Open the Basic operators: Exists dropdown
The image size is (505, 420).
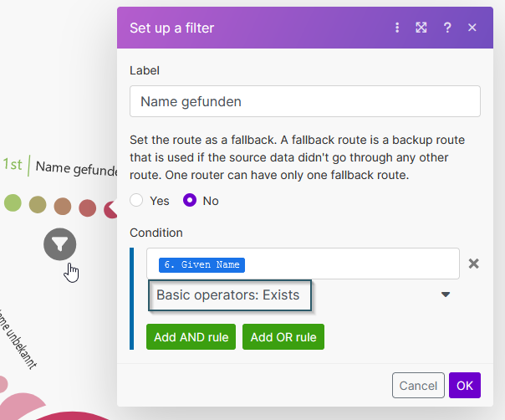[230, 295]
